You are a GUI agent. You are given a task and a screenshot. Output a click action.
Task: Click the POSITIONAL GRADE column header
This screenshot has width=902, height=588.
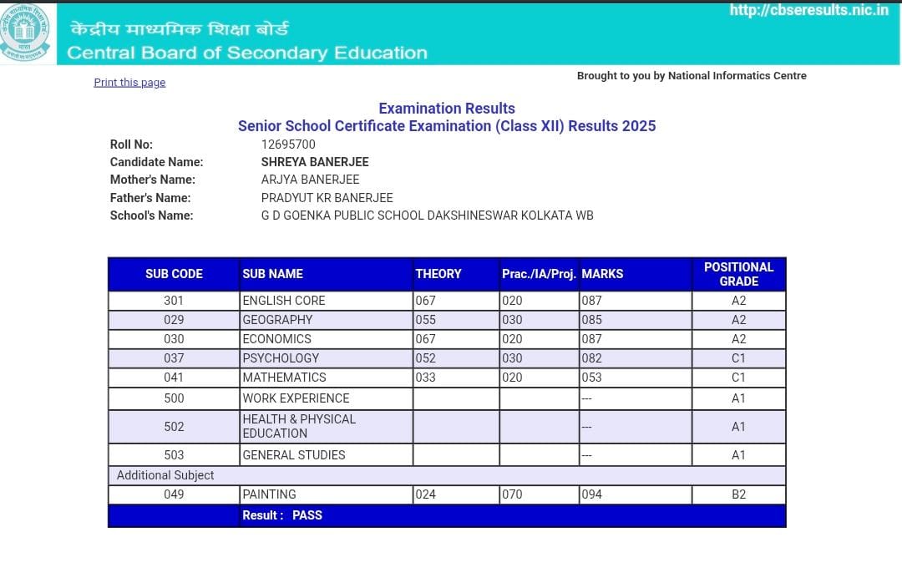(x=738, y=274)
